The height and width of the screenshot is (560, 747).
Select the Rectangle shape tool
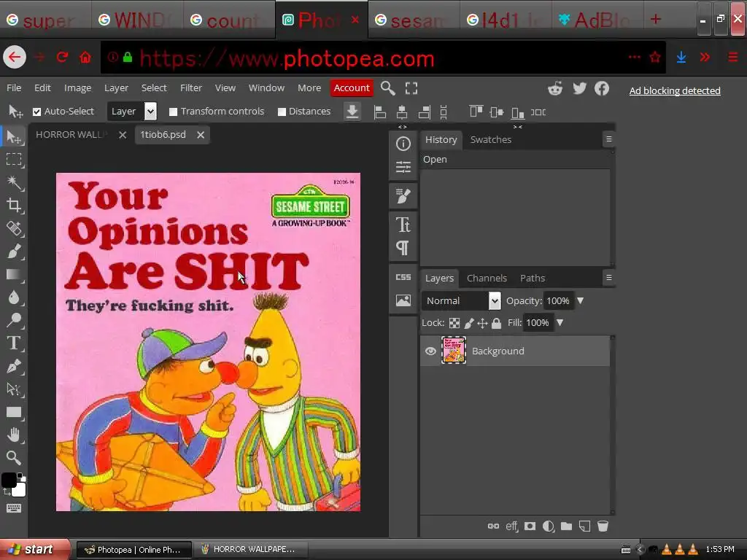click(x=15, y=412)
